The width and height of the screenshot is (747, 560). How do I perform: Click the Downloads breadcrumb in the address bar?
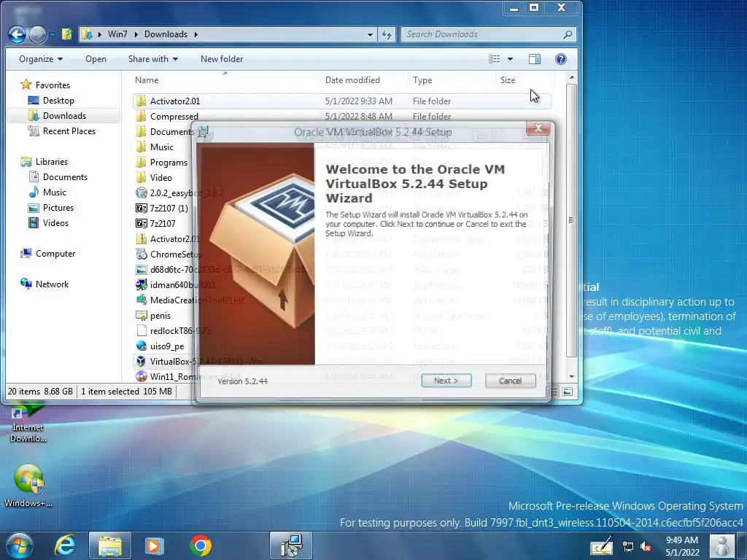point(166,34)
